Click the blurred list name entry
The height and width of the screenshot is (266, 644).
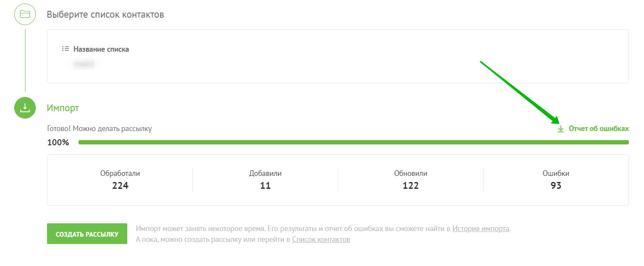pyautogui.click(x=83, y=64)
